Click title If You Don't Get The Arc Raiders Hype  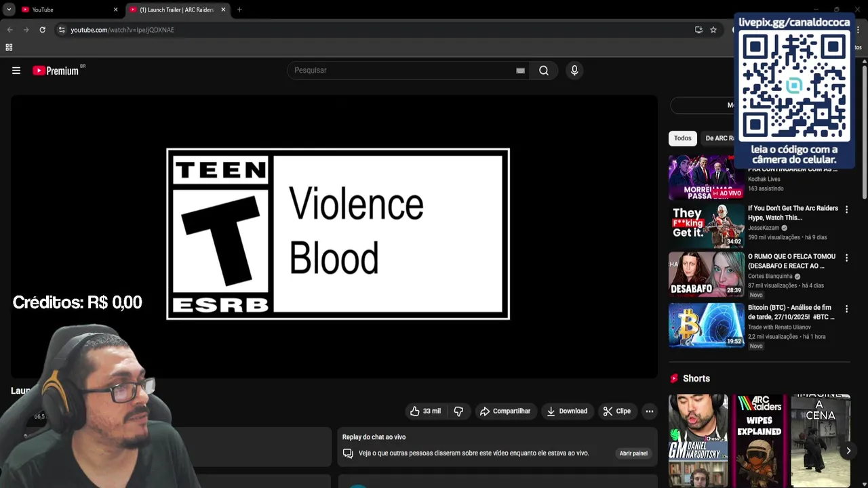point(793,213)
